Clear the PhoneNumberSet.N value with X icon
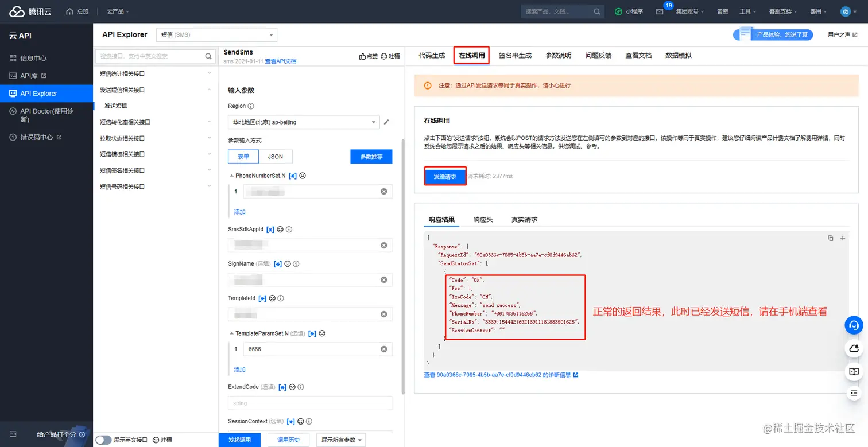 point(384,192)
